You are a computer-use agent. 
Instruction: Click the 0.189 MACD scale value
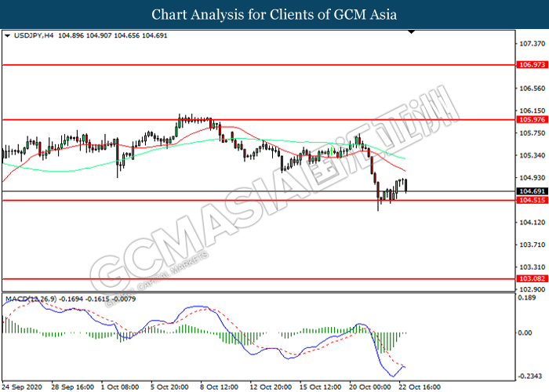(x=526, y=298)
